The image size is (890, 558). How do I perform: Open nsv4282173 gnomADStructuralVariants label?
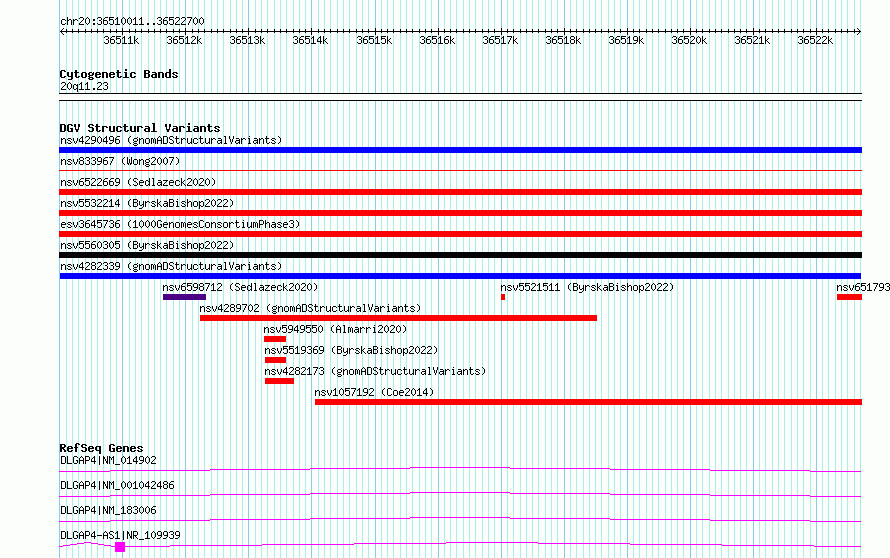(375, 371)
